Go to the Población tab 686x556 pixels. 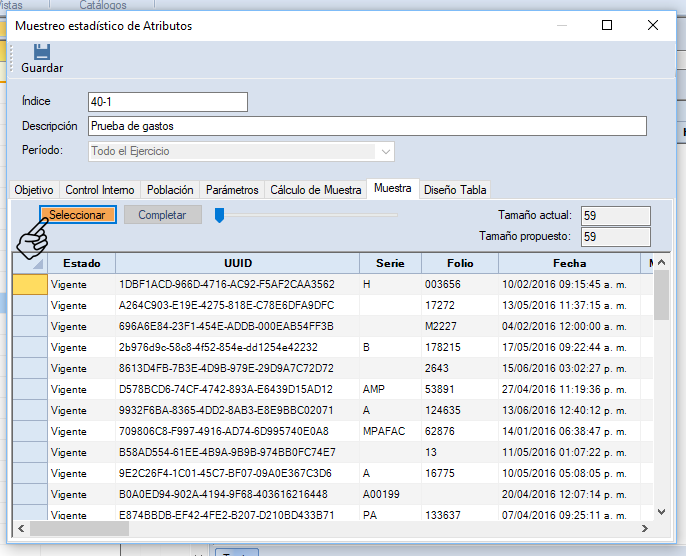tap(170, 190)
